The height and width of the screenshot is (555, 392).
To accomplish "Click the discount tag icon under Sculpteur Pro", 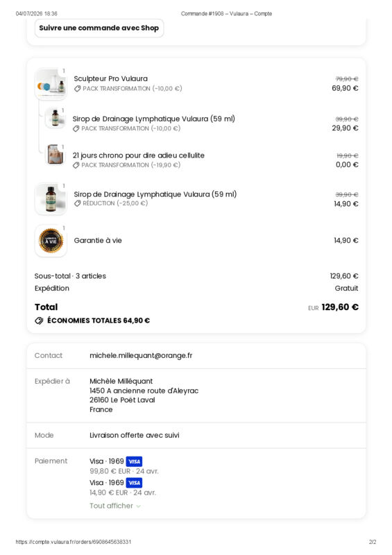I will point(77,89).
